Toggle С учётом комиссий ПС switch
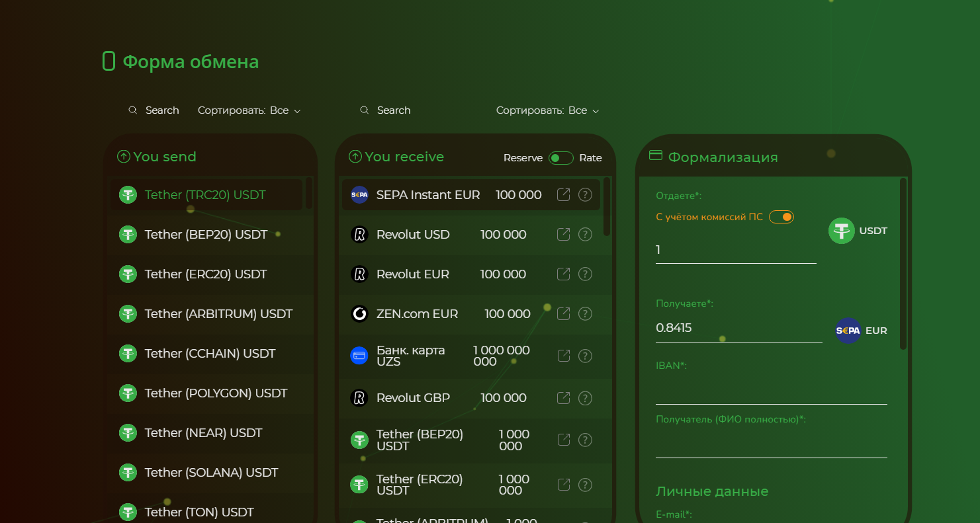Image resolution: width=980 pixels, height=523 pixels. pyautogui.click(x=781, y=217)
